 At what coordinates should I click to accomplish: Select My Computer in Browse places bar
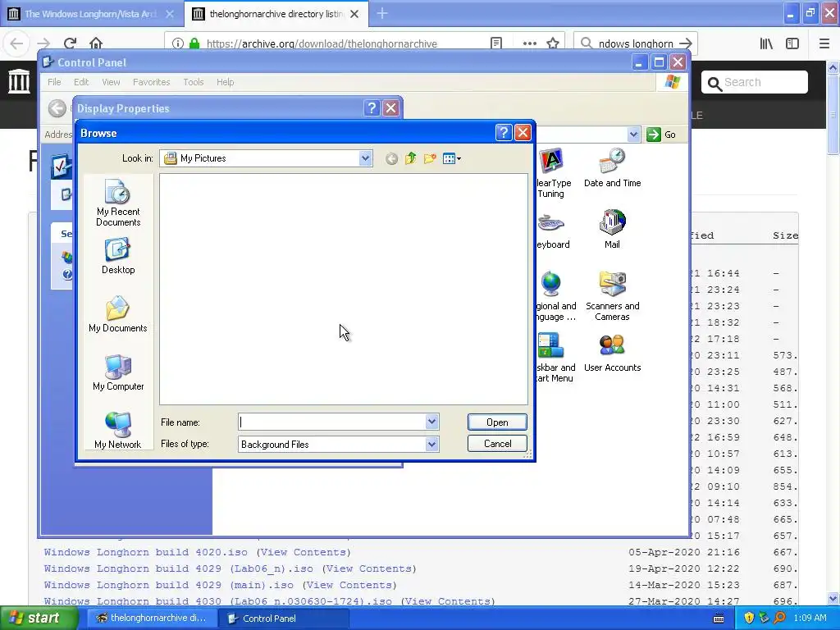118,373
